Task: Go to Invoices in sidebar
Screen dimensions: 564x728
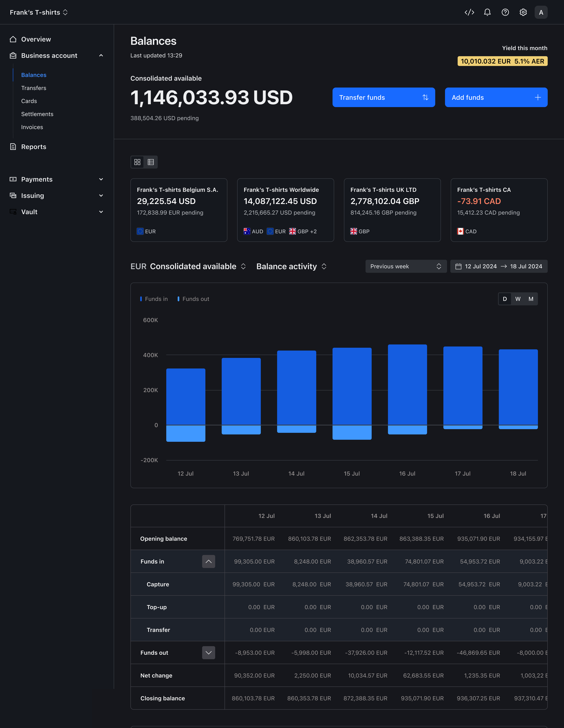Action: tap(32, 127)
